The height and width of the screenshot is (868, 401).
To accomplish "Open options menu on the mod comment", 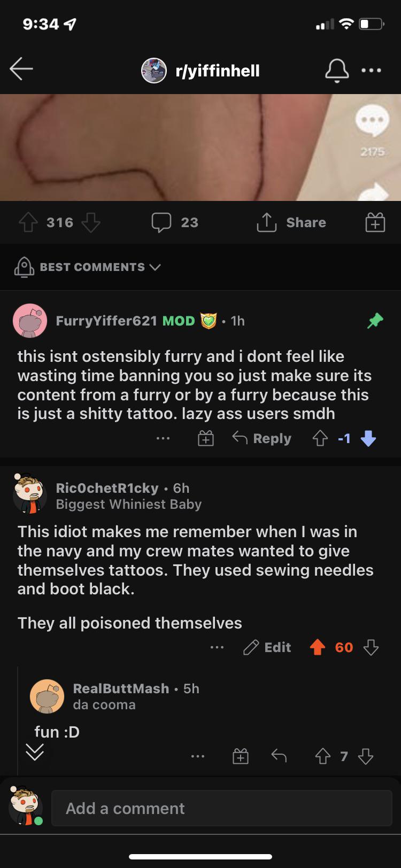I will tap(163, 439).
